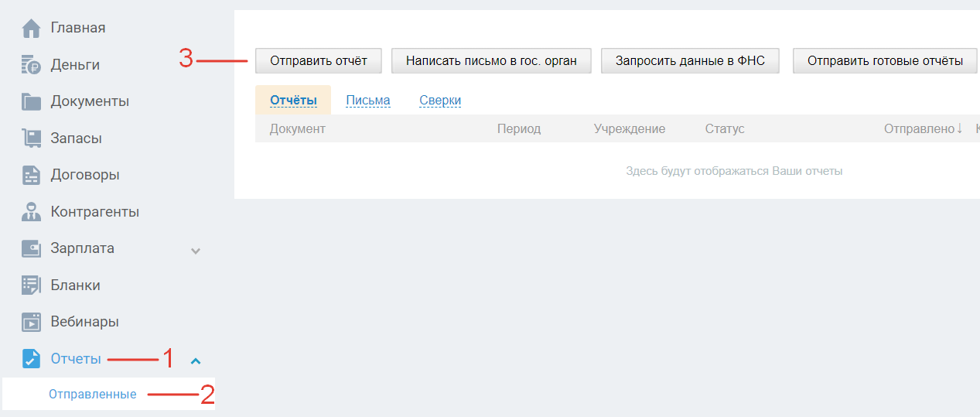Expand the Зарплата submenu chevron
This screenshot has height=417, width=980.
coord(196,251)
